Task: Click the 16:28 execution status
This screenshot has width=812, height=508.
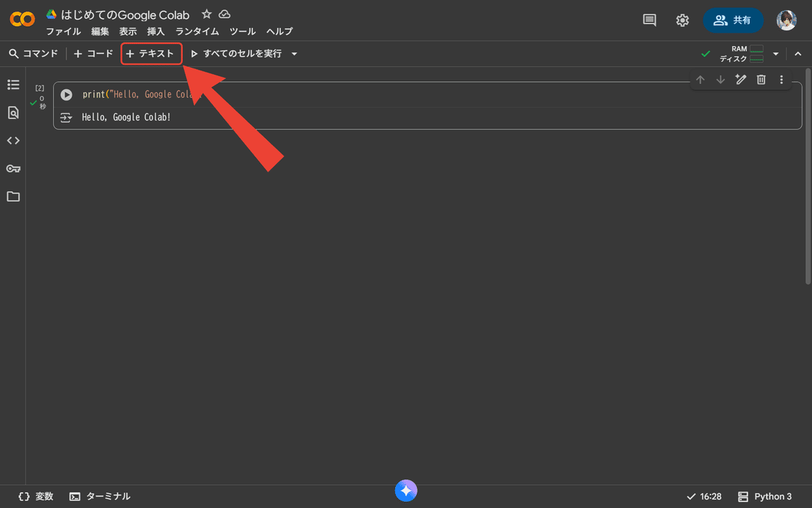Action: [704, 496]
